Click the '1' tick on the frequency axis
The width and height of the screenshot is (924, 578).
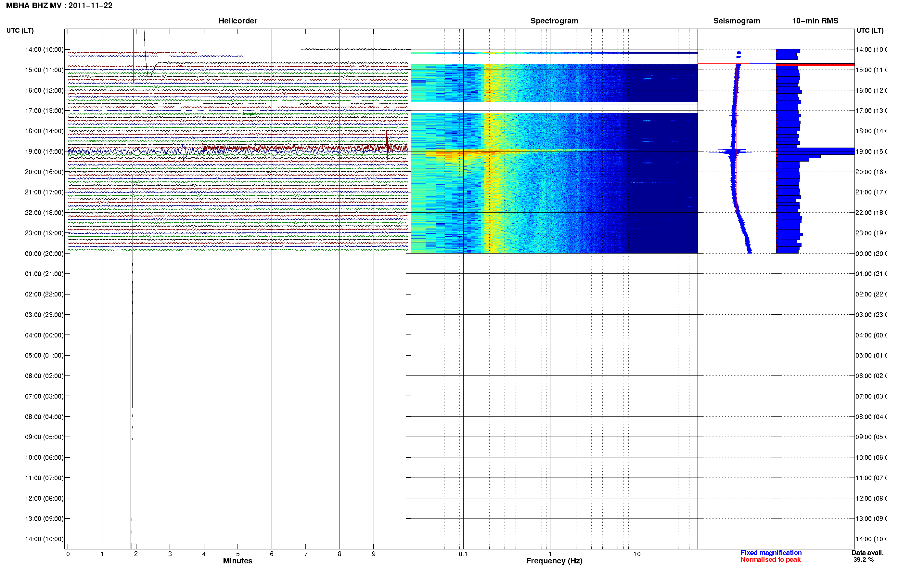pyautogui.click(x=550, y=554)
